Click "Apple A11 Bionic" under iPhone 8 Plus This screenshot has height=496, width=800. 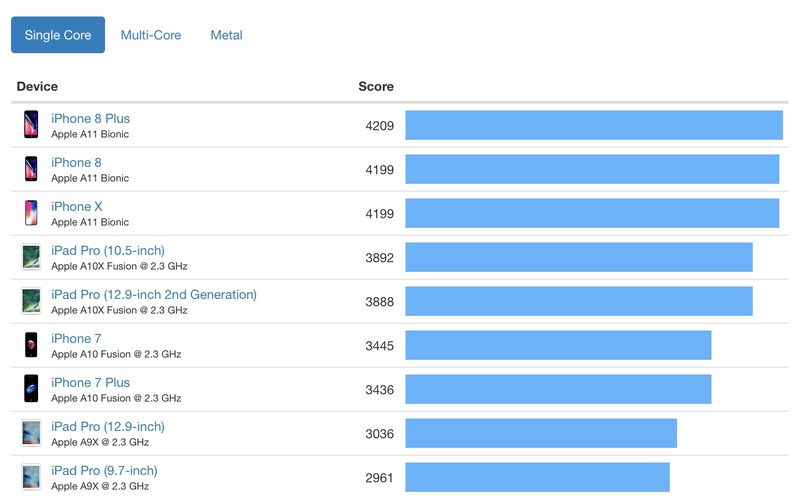pos(90,134)
